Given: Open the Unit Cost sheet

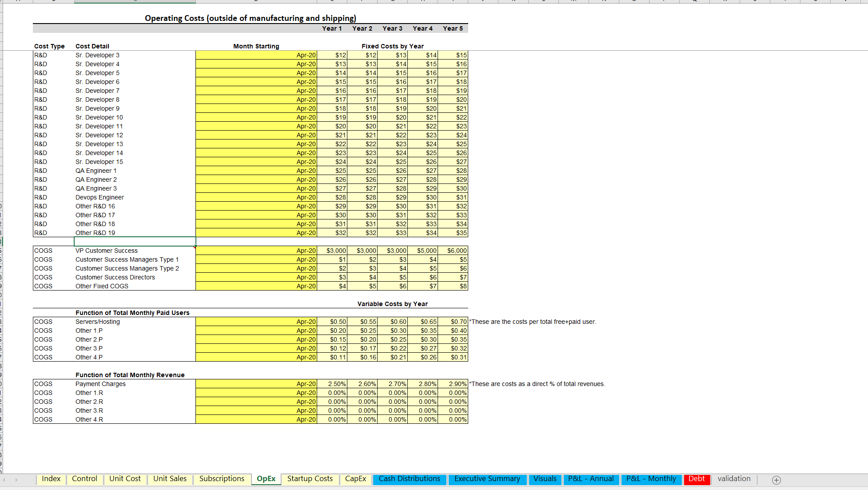Looking at the screenshot, I should [125, 479].
